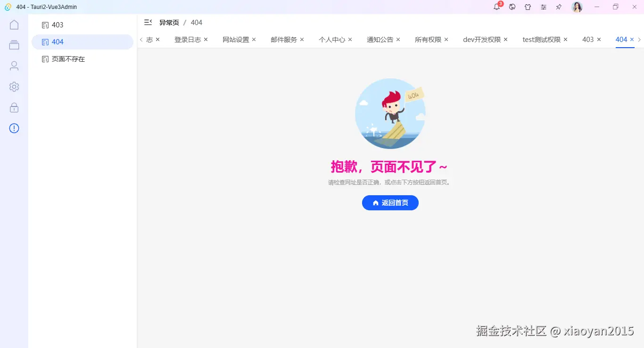644x348 pixels.
Task: Click the right tab scroll chevron
Action: click(640, 40)
